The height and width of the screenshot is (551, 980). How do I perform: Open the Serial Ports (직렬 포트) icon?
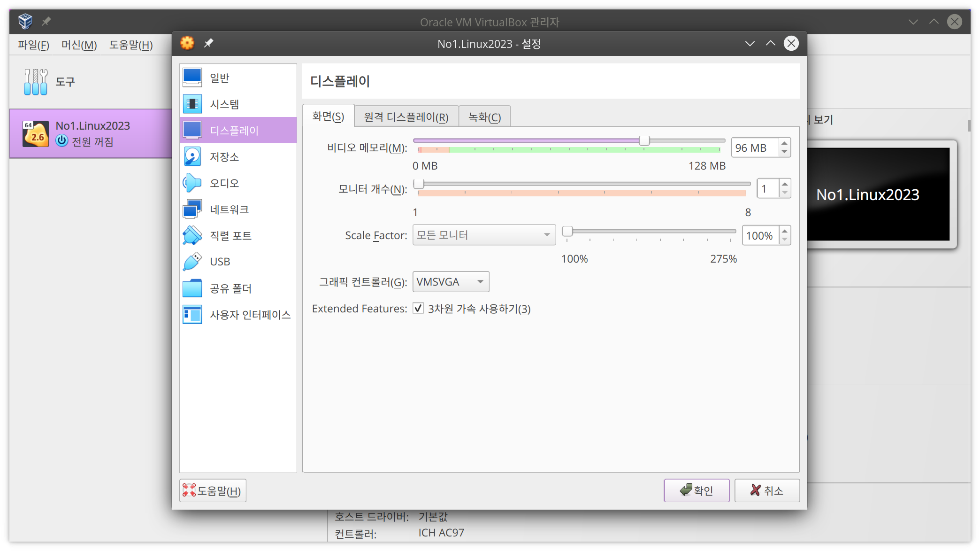coord(192,235)
